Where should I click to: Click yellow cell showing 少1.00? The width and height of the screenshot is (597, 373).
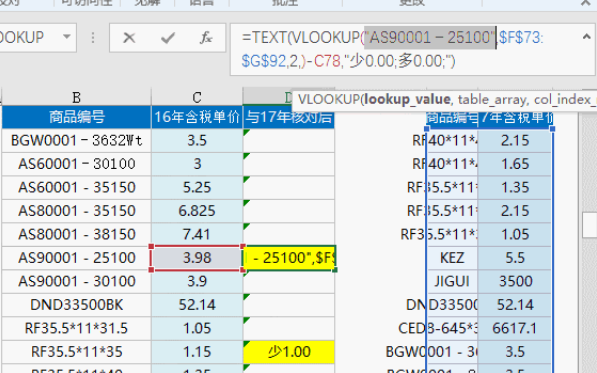(x=289, y=352)
